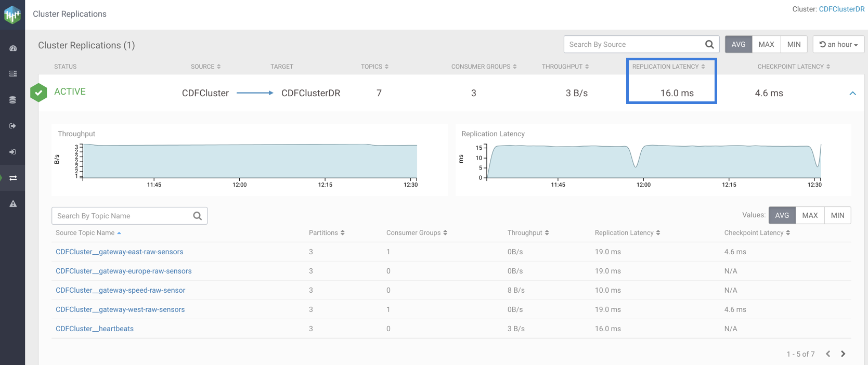Switch topic table Values to MAX
This screenshot has width=868, height=365.
point(810,215)
